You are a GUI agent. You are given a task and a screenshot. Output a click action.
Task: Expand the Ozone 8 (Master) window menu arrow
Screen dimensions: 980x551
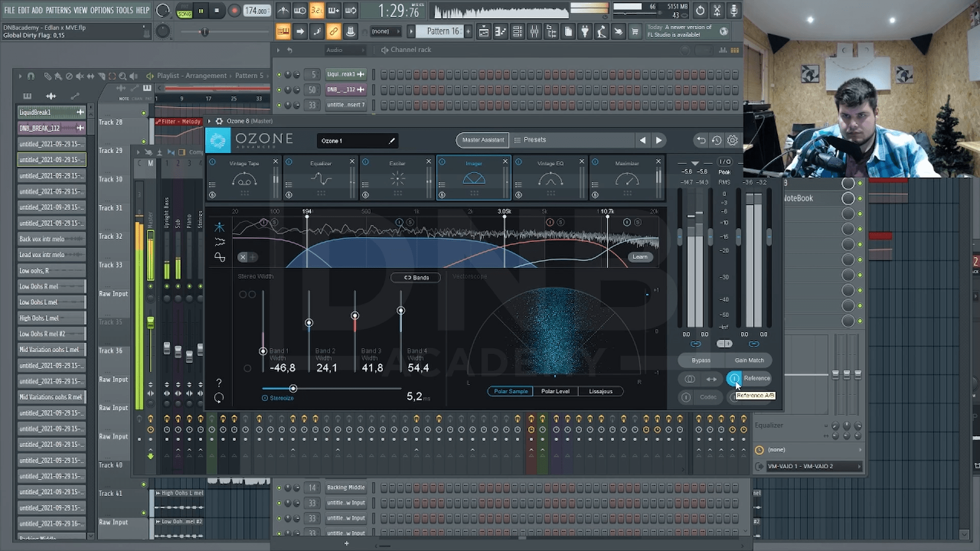point(209,121)
